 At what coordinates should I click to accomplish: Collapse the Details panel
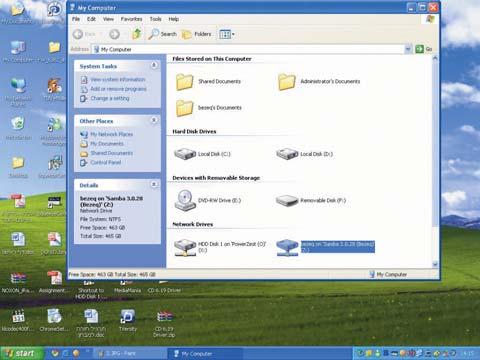click(x=154, y=184)
